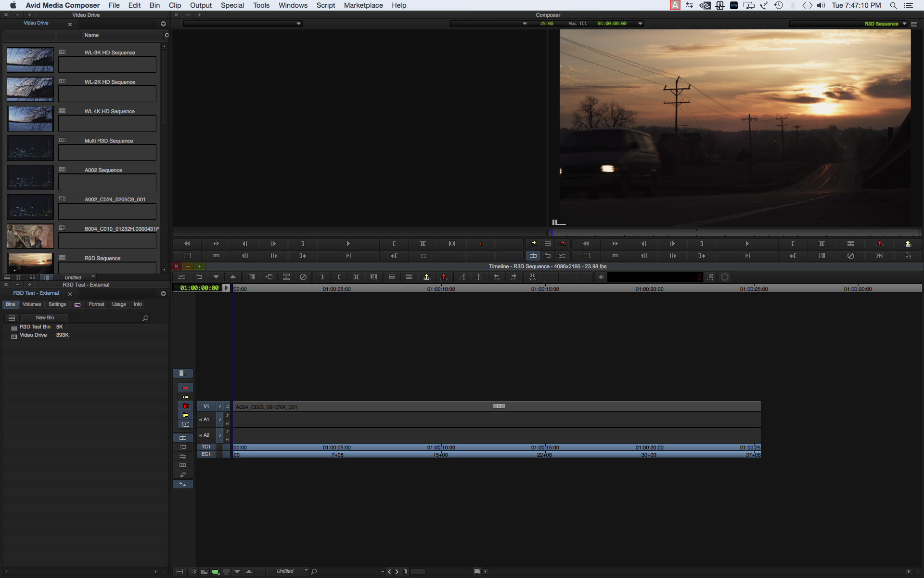Viewport: 924px width, 578px height.
Task: Switch to the Volumes tab
Action: (32, 304)
